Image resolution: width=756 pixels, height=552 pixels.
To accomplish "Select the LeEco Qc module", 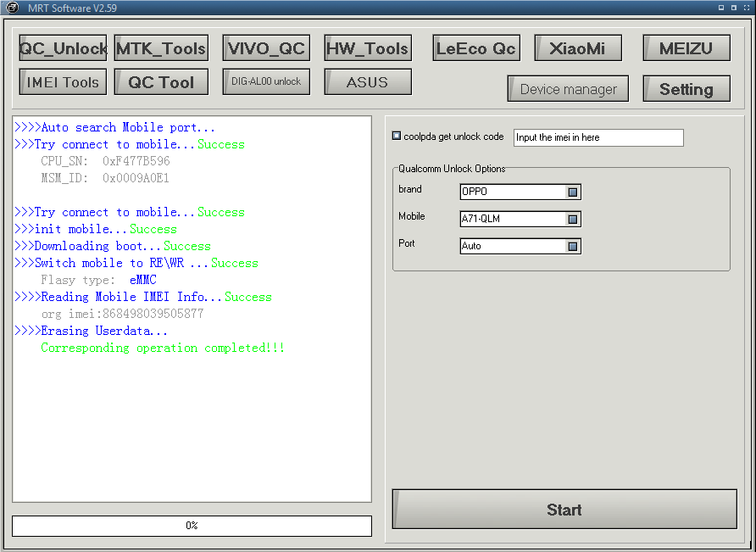I will pos(476,47).
